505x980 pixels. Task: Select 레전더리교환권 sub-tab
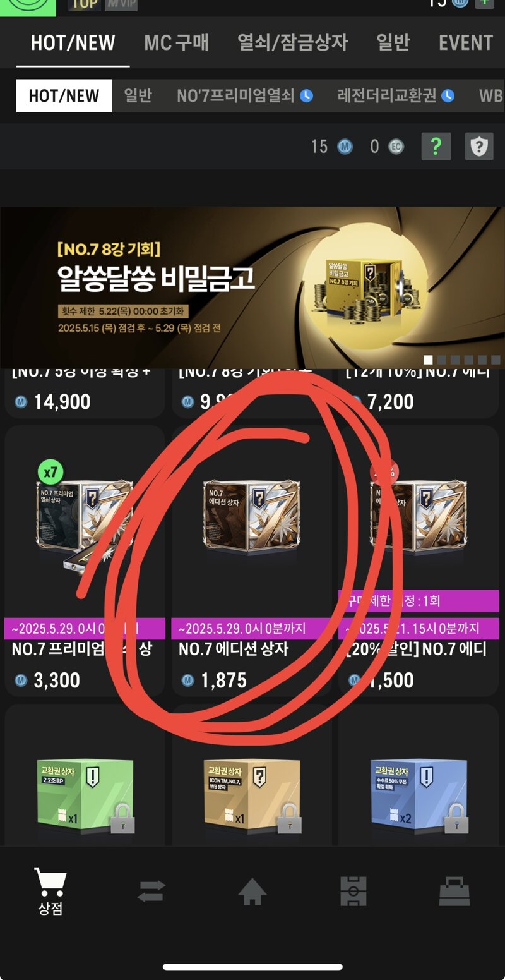(395, 95)
